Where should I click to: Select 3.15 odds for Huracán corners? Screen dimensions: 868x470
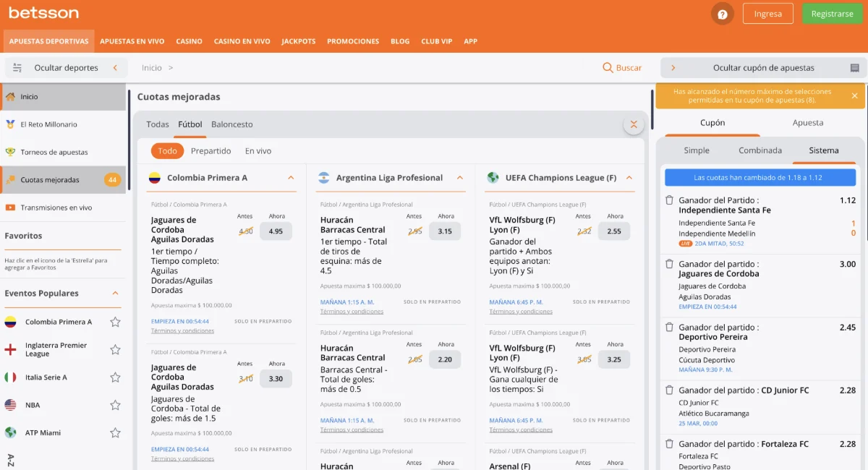point(445,231)
